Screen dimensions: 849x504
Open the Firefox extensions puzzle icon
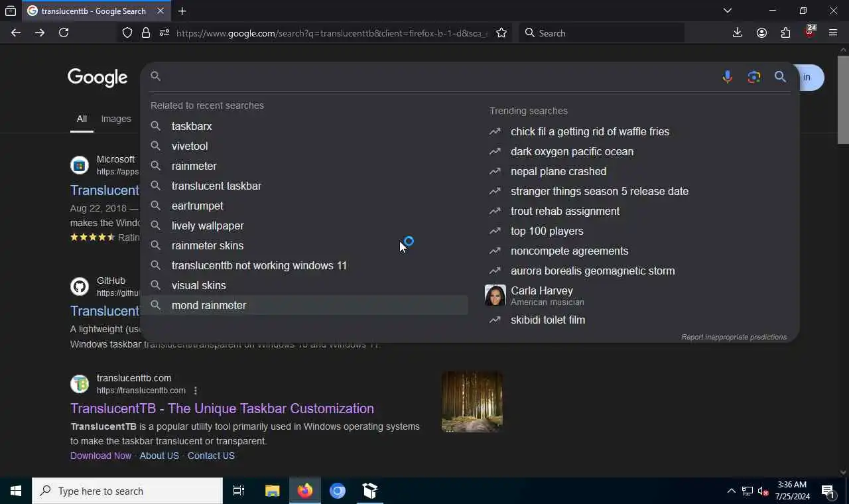click(x=785, y=32)
